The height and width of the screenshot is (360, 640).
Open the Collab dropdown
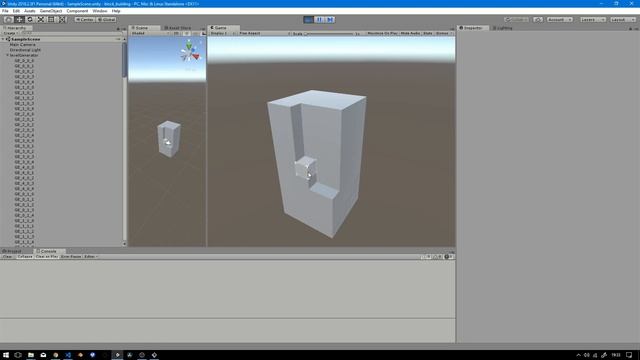(517, 19)
